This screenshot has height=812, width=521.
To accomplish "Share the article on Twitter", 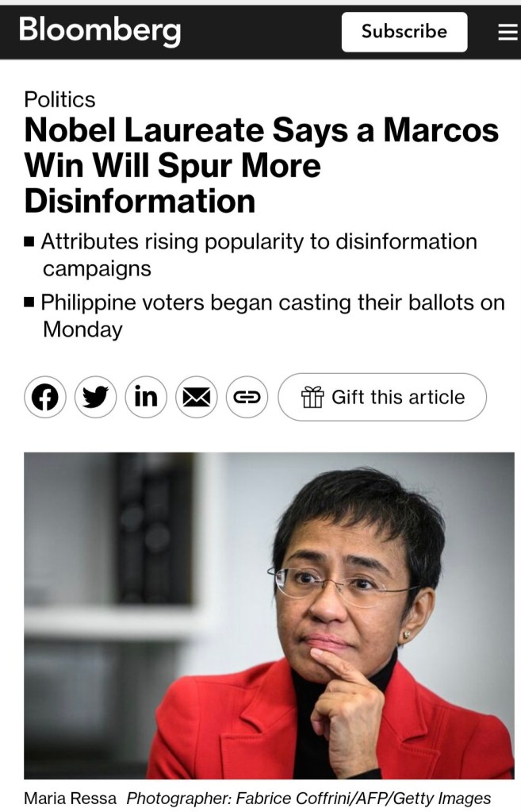I will tap(96, 397).
